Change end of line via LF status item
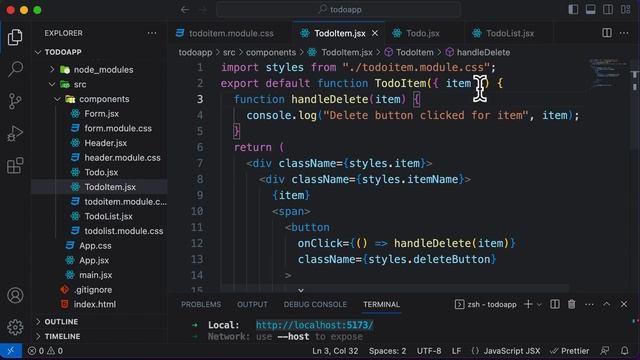This screenshot has height=360, width=640. click(456, 351)
